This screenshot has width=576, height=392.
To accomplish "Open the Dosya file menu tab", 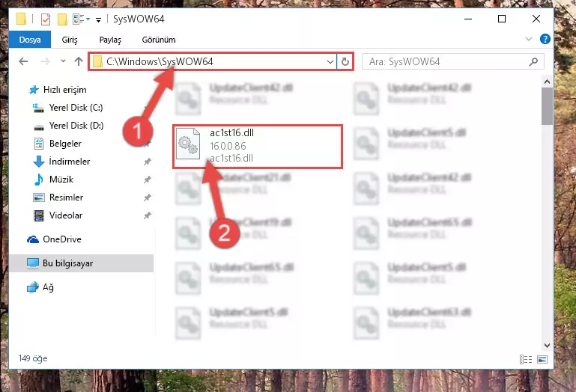I will [30, 40].
